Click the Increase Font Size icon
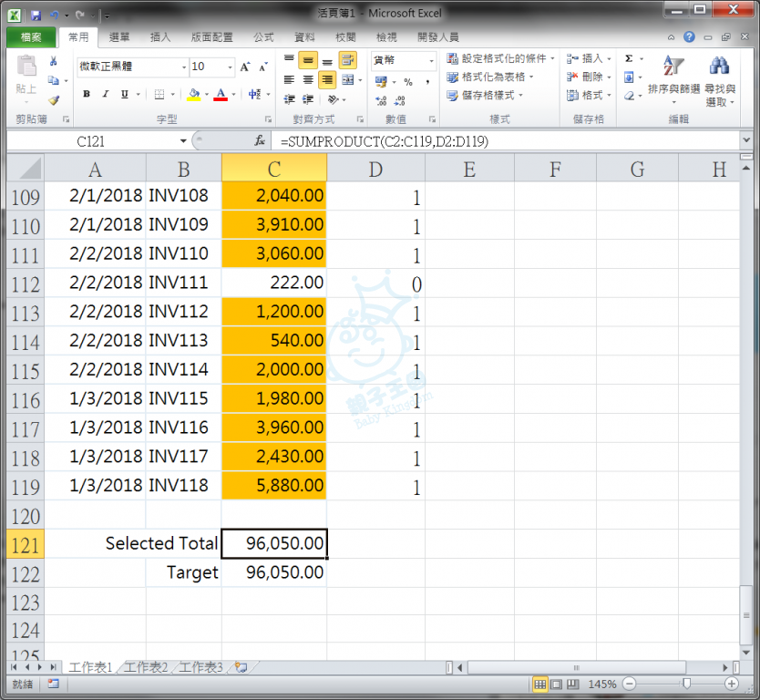 [x=244, y=67]
